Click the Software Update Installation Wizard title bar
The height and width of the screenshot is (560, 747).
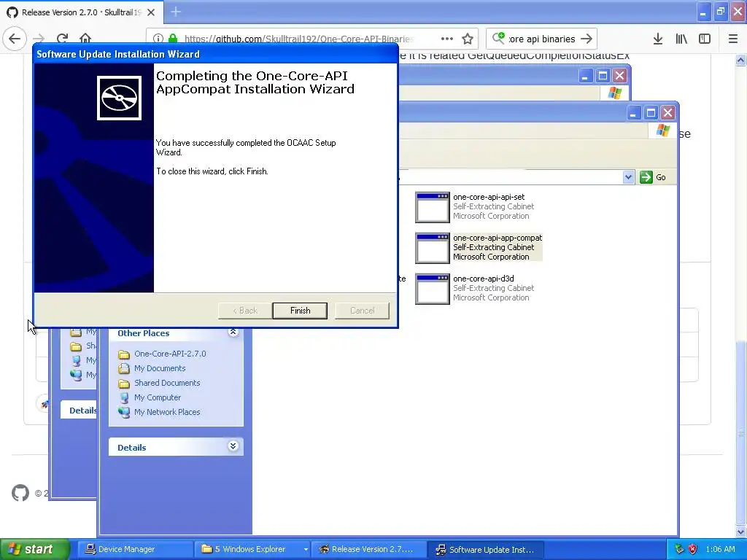click(x=216, y=54)
